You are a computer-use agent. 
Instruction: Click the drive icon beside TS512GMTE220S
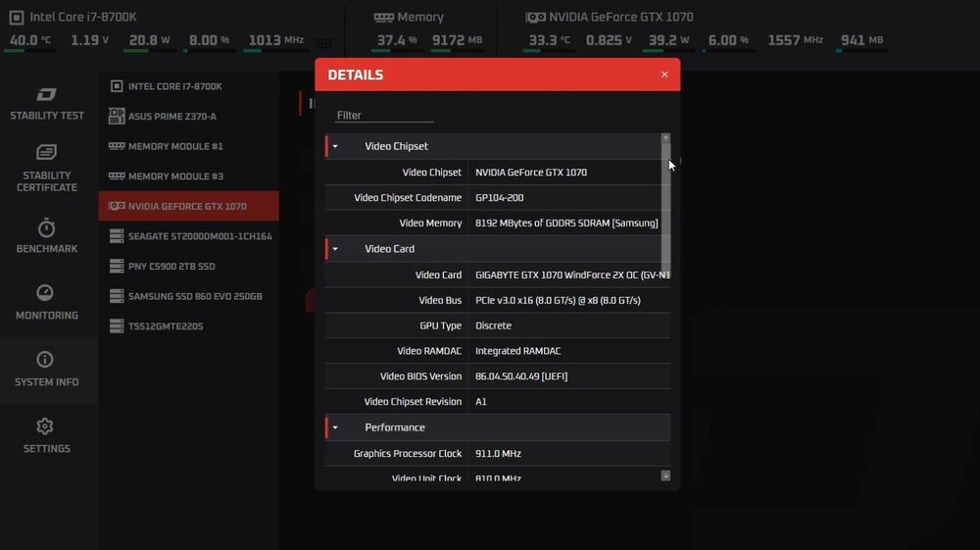pos(117,325)
